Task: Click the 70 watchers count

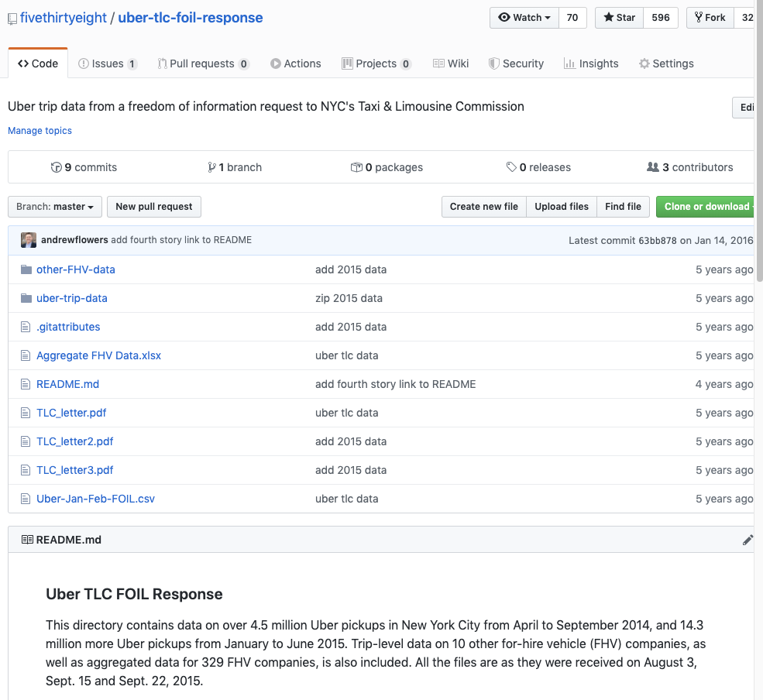Action: (x=572, y=18)
